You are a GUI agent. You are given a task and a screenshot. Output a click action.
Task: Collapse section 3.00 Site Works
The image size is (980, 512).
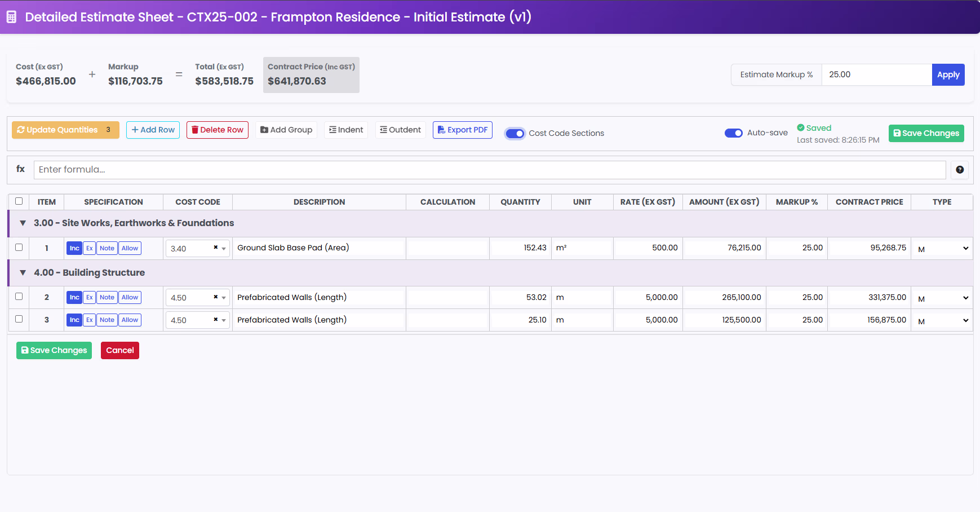tap(23, 223)
